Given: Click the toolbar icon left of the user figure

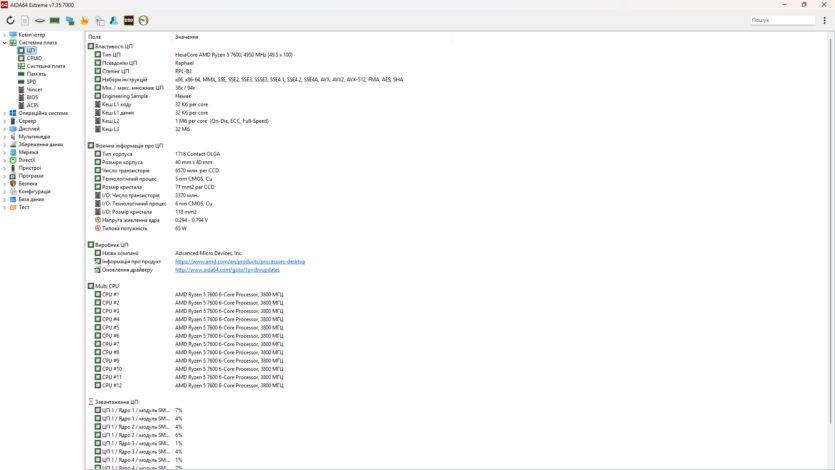Looking at the screenshot, I should pos(100,20).
